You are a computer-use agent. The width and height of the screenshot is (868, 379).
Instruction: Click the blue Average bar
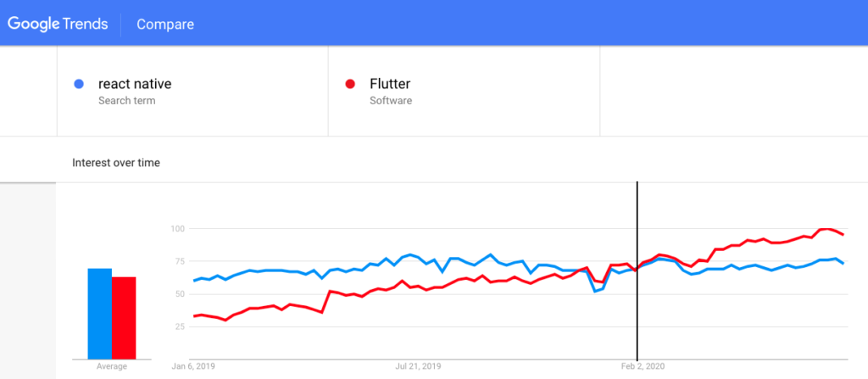[x=100, y=314]
